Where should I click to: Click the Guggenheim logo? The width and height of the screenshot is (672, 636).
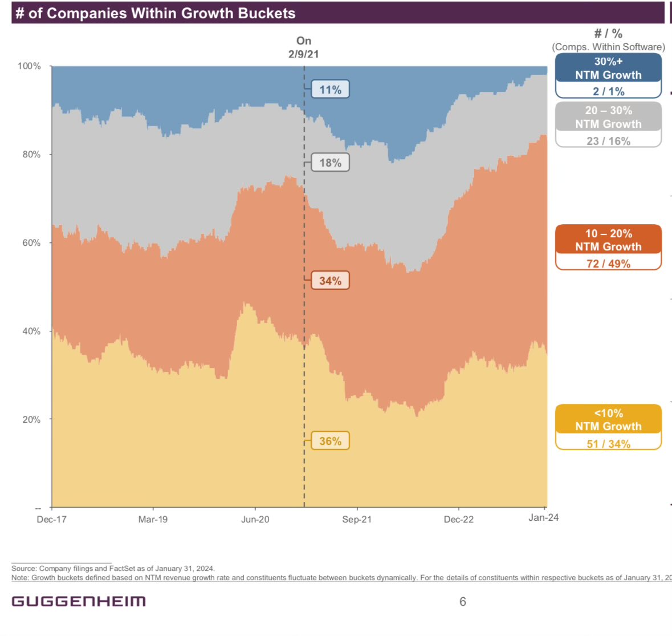pos(79,601)
